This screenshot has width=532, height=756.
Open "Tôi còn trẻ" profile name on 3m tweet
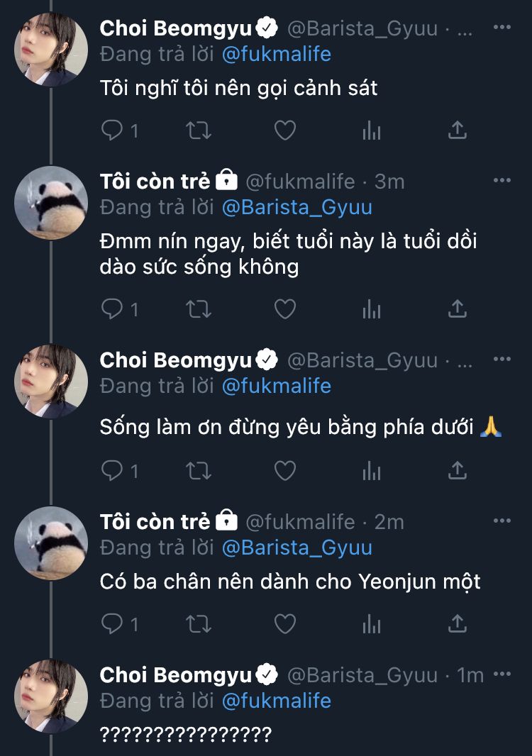click(155, 182)
